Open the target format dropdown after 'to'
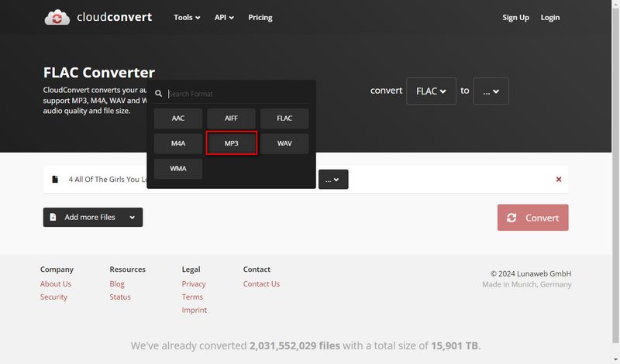The width and height of the screenshot is (620, 364). tap(491, 91)
